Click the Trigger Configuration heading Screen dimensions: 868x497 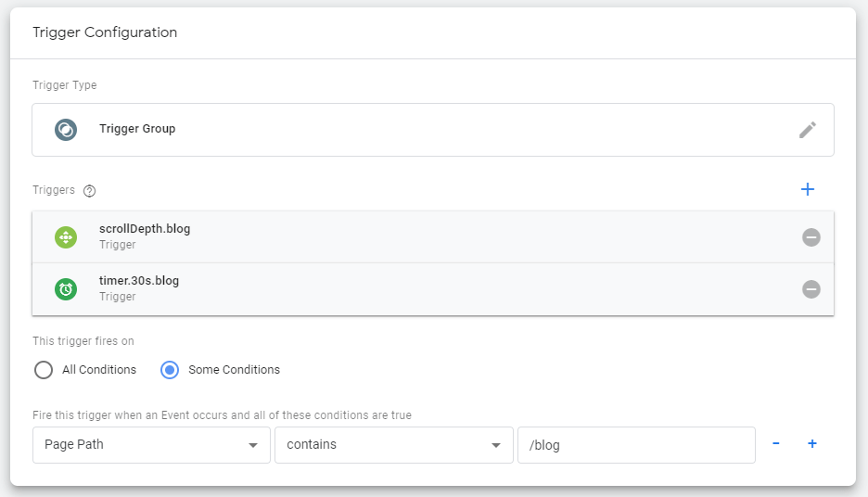click(105, 32)
